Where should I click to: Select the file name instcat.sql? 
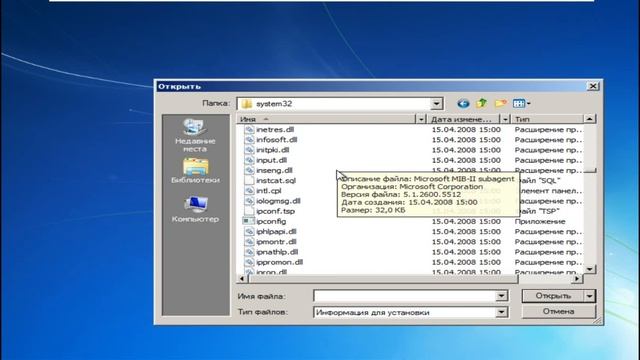tap(276, 180)
